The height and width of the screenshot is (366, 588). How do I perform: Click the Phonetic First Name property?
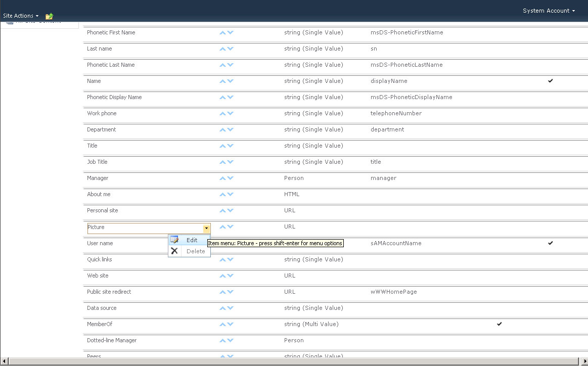[111, 33]
